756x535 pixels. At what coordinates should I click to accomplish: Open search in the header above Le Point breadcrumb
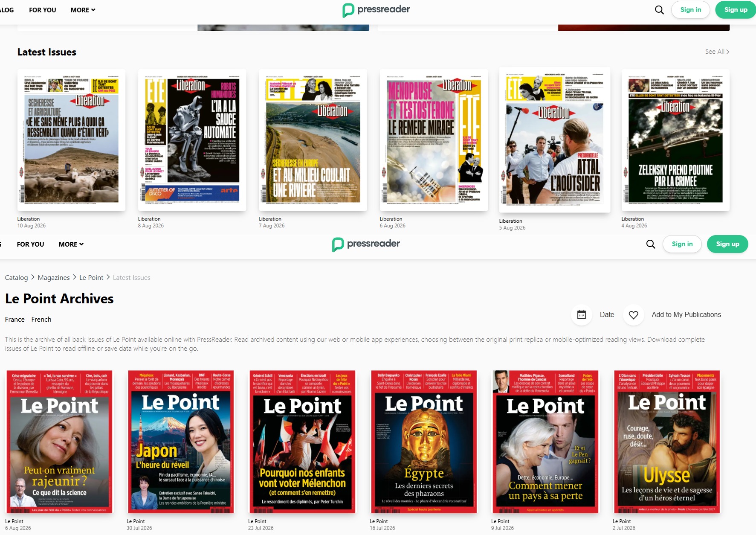coord(651,244)
